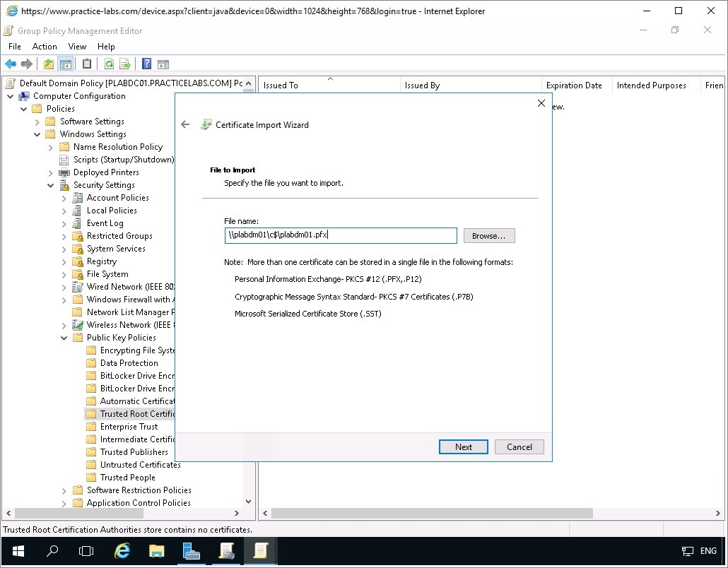Click the Browse... button
Image resolution: width=728 pixels, height=568 pixels.
pos(488,235)
